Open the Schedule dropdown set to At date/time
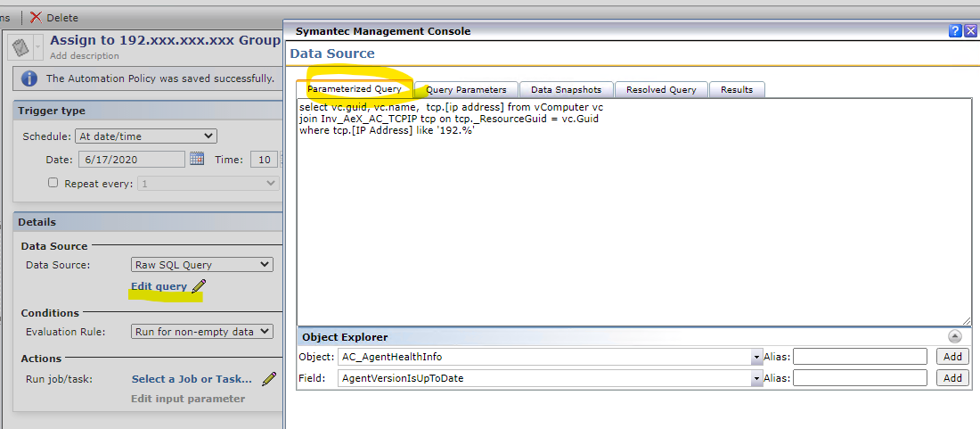 tap(145, 136)
